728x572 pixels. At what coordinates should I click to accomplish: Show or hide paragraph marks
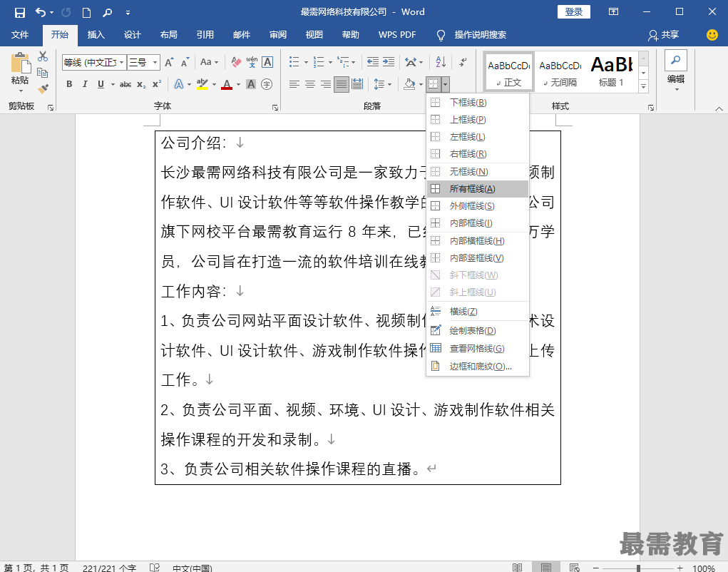(x=463, y=62)
